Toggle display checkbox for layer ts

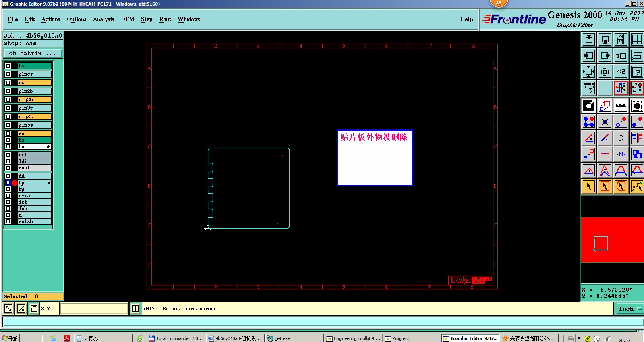click(x=8, y=66)
